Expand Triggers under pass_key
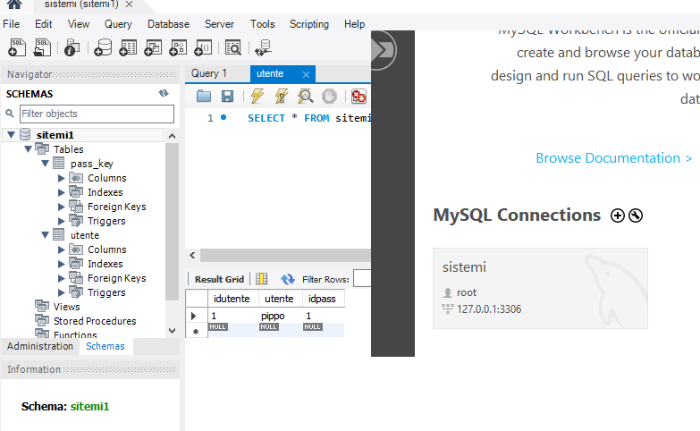This screenshot has height=431, width=700. coord(61,221)
